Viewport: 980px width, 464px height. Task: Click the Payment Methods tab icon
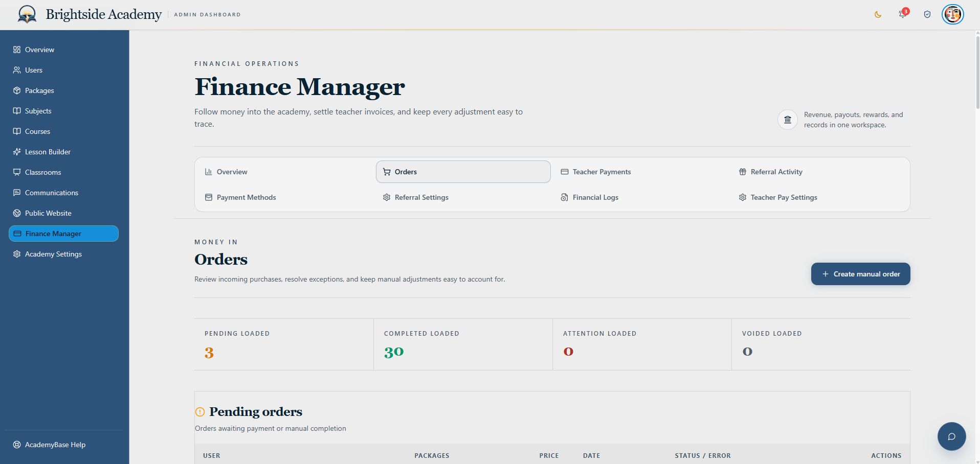tap(209, 197)
